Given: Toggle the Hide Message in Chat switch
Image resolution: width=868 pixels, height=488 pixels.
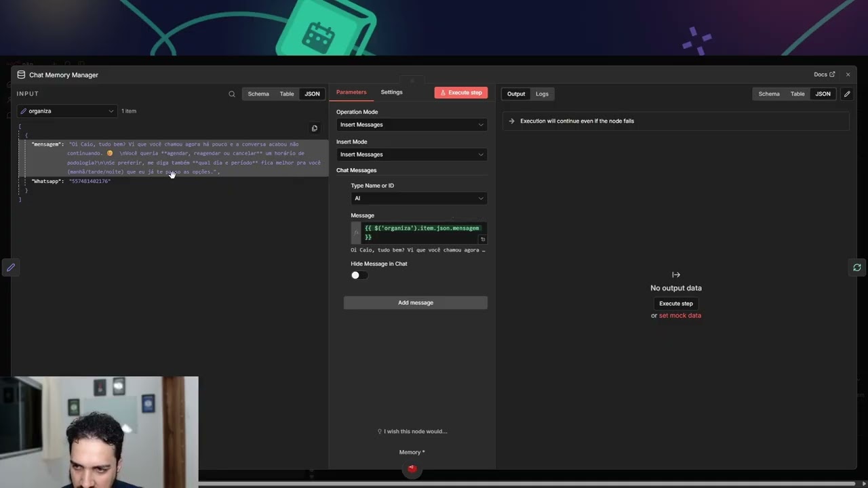Looking at the screenshot, I should [359, 275].
